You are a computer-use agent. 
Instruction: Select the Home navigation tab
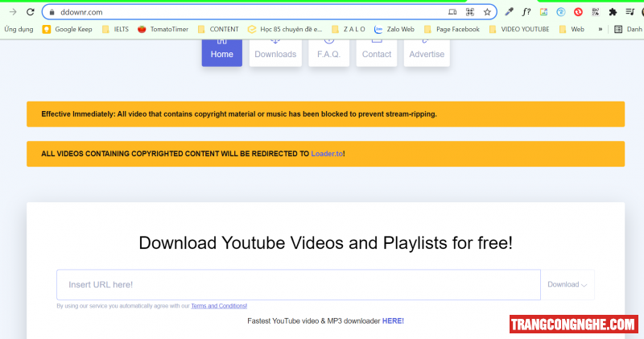222,53
